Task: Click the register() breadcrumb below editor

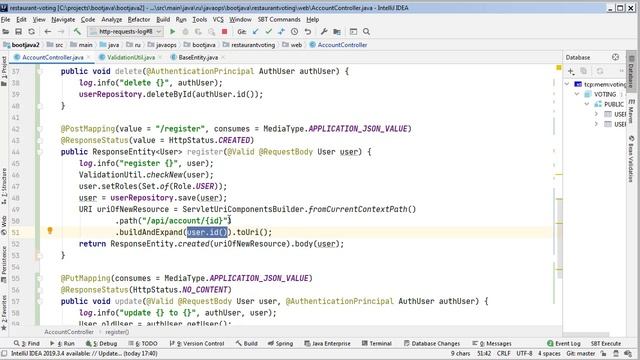Action: point(117,332)
